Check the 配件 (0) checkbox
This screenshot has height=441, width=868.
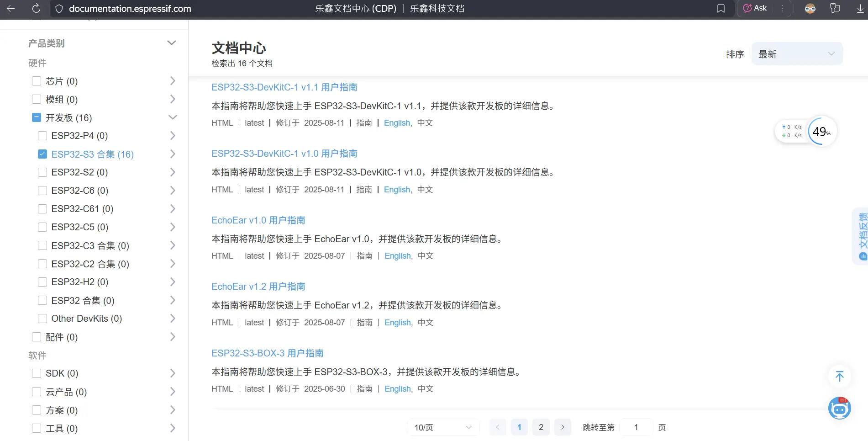[x=37, y=337]
